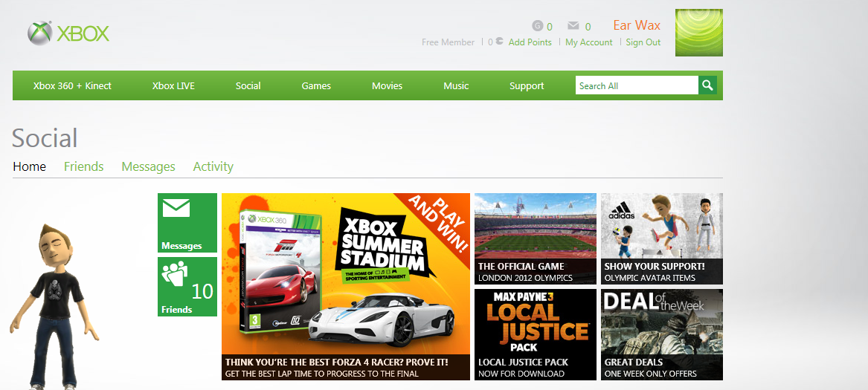Viewport: 868px width, 390px height.
Task: Open Deal of the Week tile
Action: pos(662,334)
